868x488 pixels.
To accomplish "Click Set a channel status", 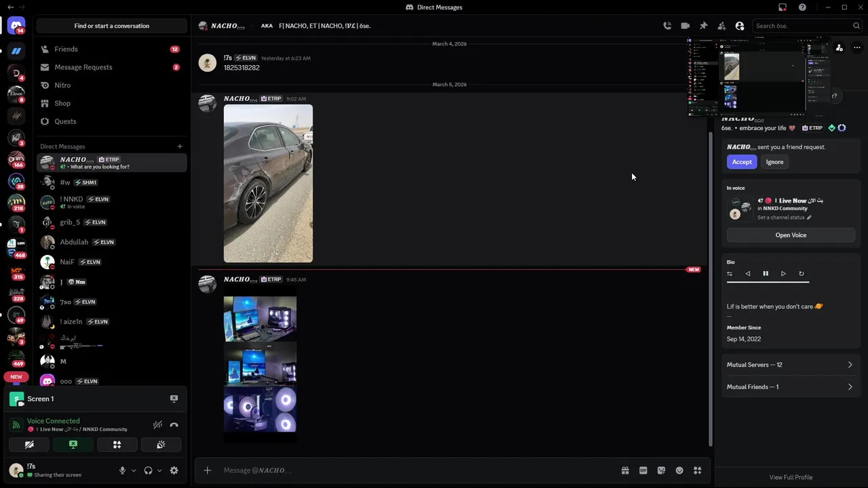I will coord(785,218).
